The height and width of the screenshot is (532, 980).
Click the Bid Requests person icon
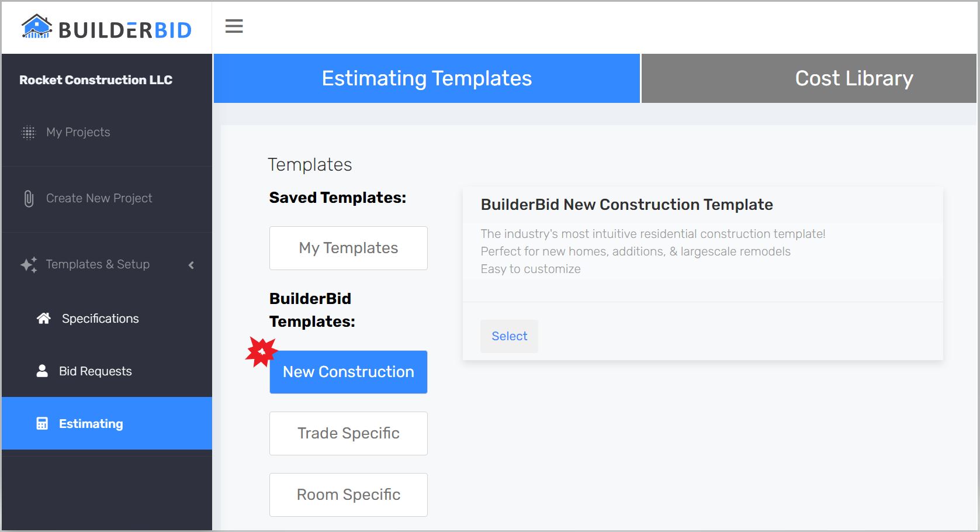pyautogui.click(x=42, y=371)
